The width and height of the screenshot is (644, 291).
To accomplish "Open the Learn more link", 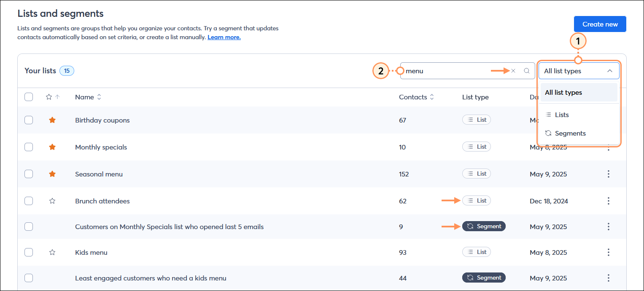I will [x=224, y=37].
